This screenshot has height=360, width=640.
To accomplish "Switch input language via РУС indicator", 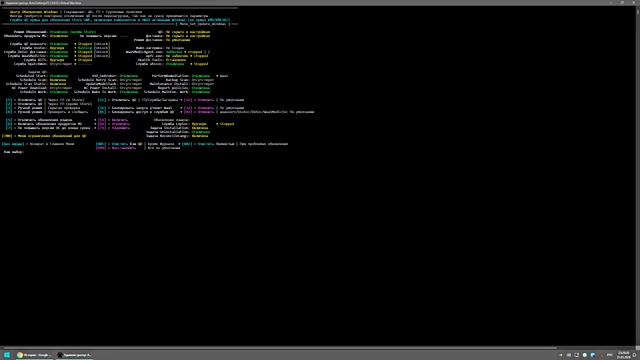I will click(610, 355).
